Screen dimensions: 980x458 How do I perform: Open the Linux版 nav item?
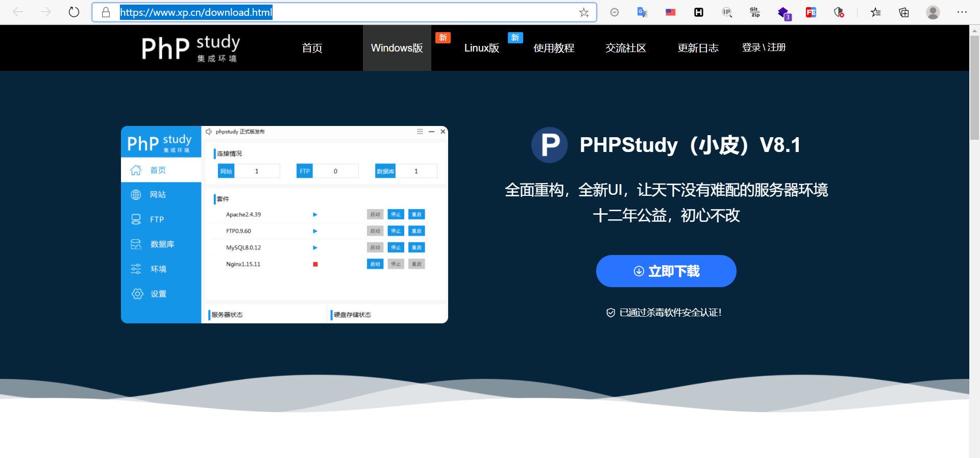pyautogui.click(x=481, y=48)
